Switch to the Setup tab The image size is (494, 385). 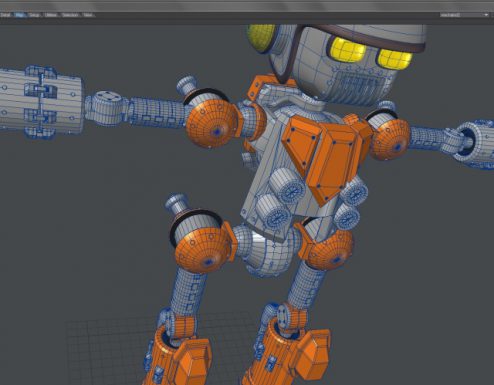[x=34, y=15]
